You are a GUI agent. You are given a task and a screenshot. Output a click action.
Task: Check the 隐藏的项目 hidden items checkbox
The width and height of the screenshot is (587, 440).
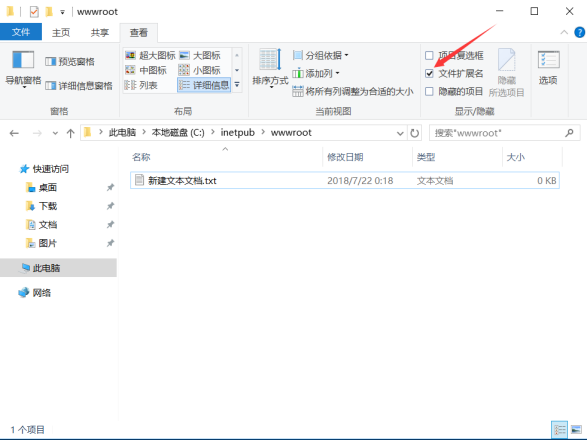[x=429, y=91]
